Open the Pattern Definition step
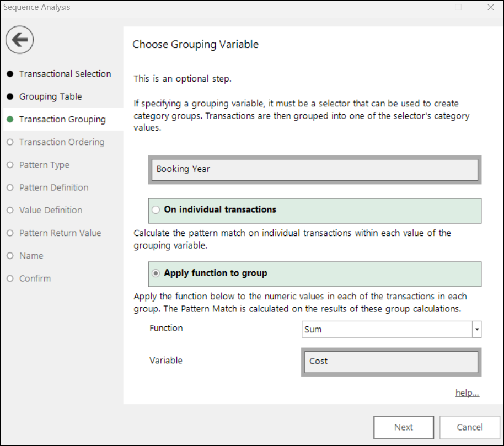Image resolution: width=504 pixels, height=446 pixels. click(x=53, y=187)
